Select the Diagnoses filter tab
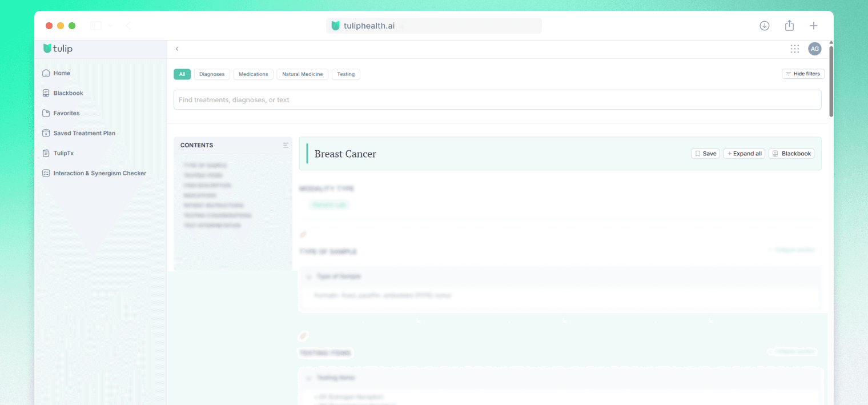Viewport: 868px width, 405px height. click(x=212, y=74)
